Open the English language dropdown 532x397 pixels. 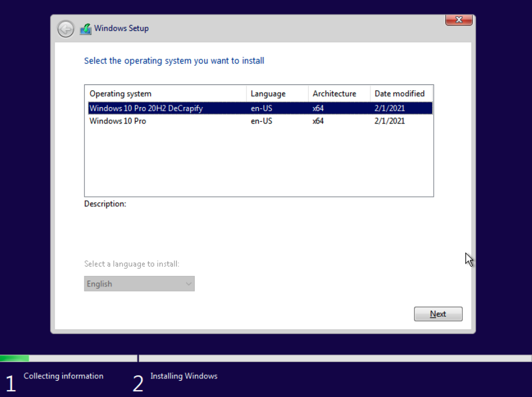(139, 283)
